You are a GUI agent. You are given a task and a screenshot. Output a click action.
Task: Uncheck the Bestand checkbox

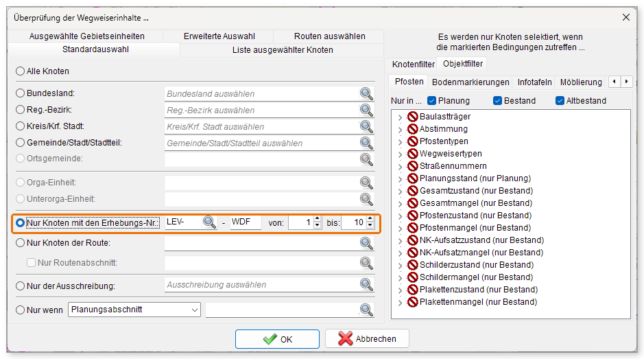coord(497,101)
